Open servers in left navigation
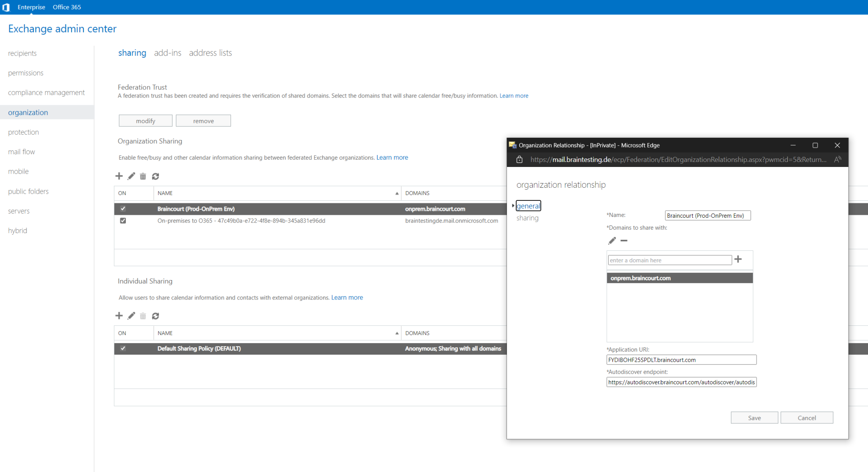This screenshot has height=472, width=868. [19, 211]
